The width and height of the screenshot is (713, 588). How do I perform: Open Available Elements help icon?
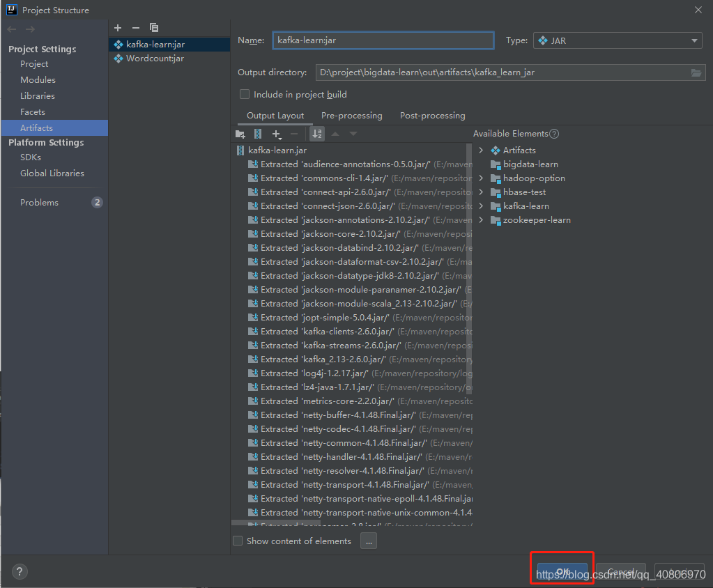pyautogui.click(x=554, y=134)
